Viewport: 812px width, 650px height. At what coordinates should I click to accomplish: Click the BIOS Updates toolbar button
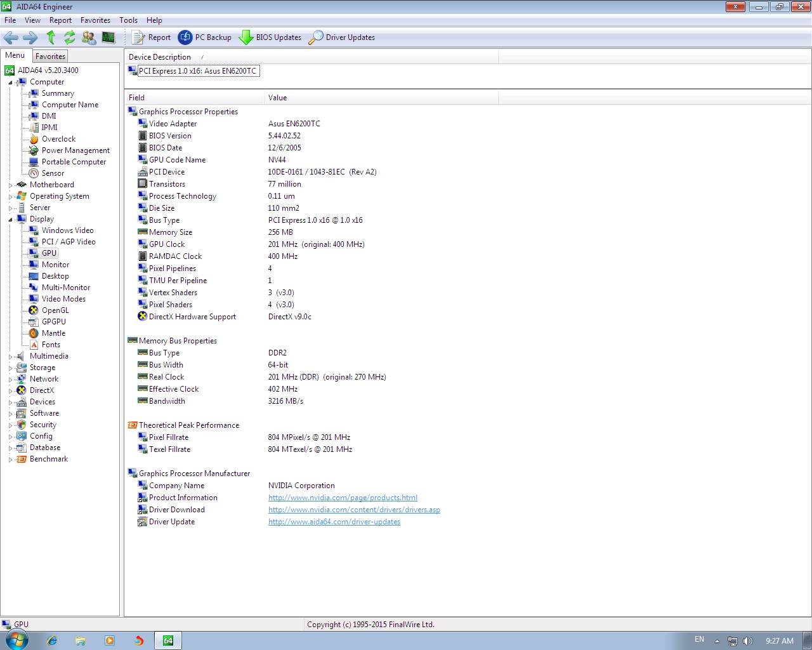270,37
